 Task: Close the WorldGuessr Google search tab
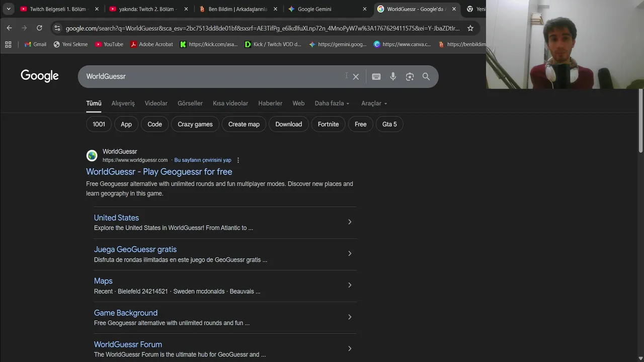454,9
